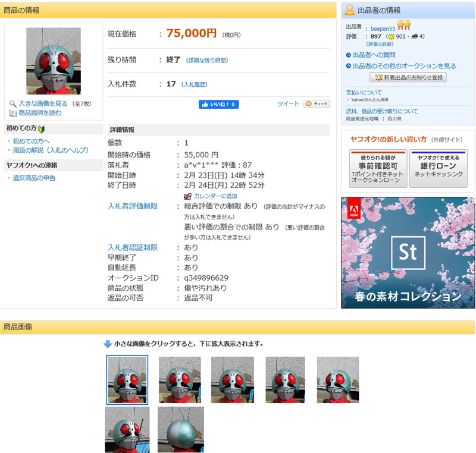The image size is (476, 453).
Task: Select second product thumbnail in top row
Action: (180, 380)
